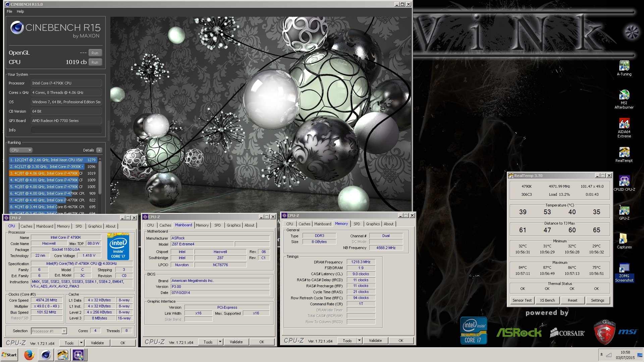
Task: Click Validate in CPU-Z Mainboard window
Action: point(236,342)
